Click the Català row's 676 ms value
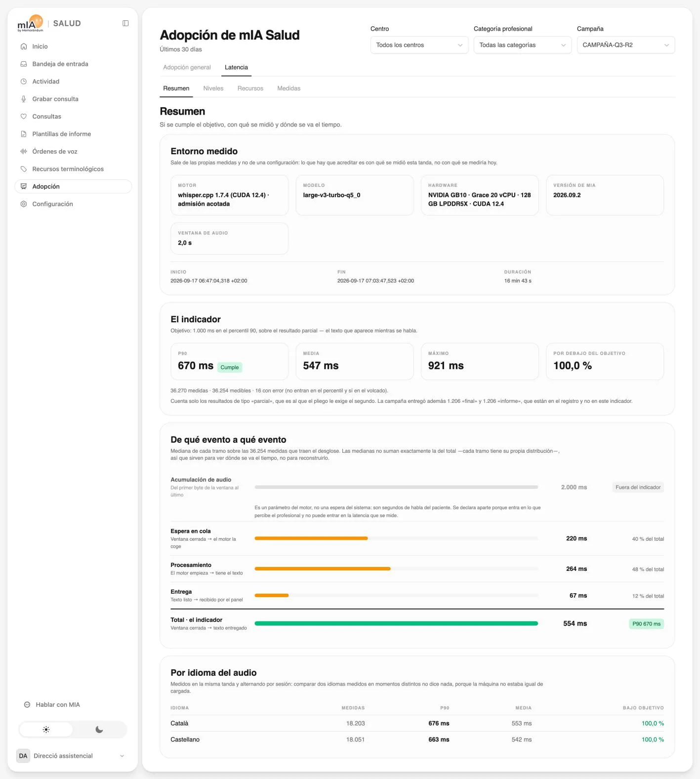 tap(439, 723)
